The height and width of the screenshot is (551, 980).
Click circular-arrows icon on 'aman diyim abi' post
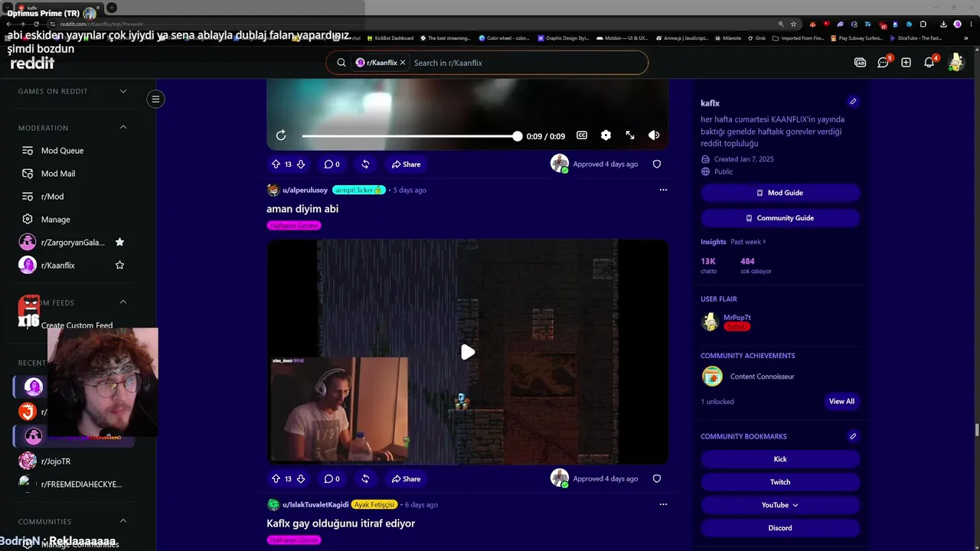(x=365, y=478)
